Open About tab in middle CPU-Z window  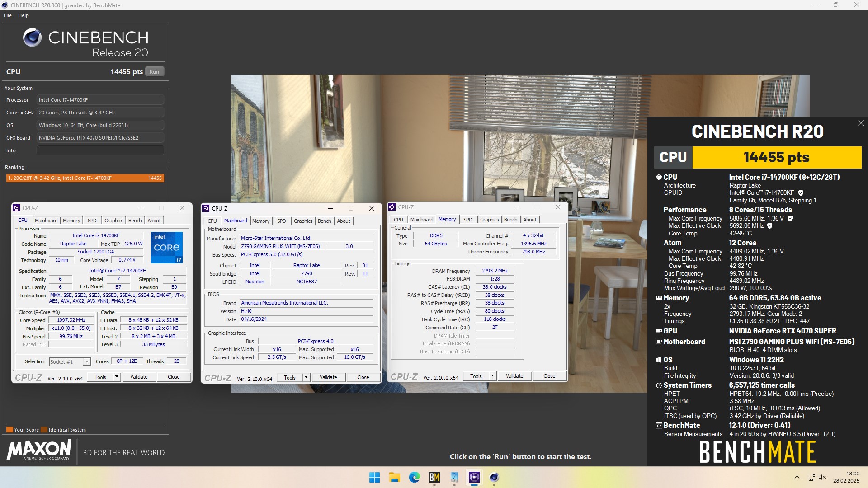[344, 221]
